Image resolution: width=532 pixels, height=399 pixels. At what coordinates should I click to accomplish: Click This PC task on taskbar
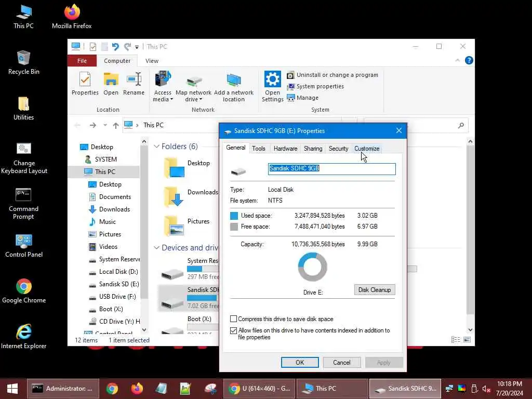click(332, 389)
